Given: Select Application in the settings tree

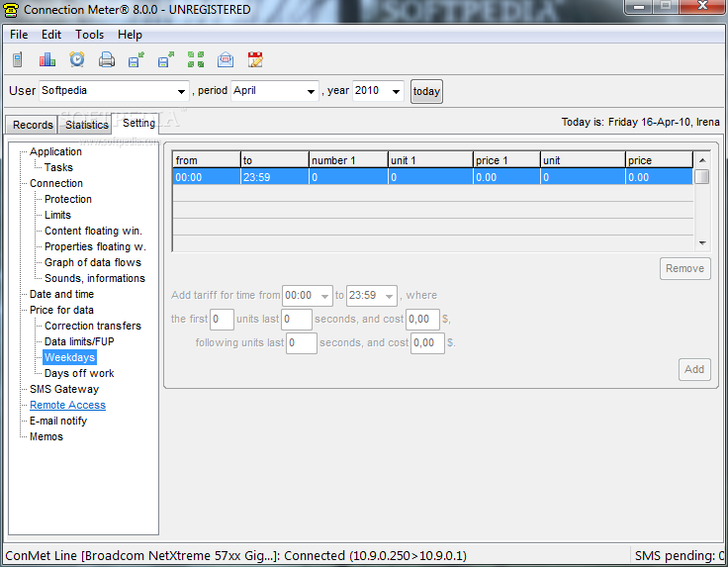Looking at the screenshot, I should [x=55, y=151].
